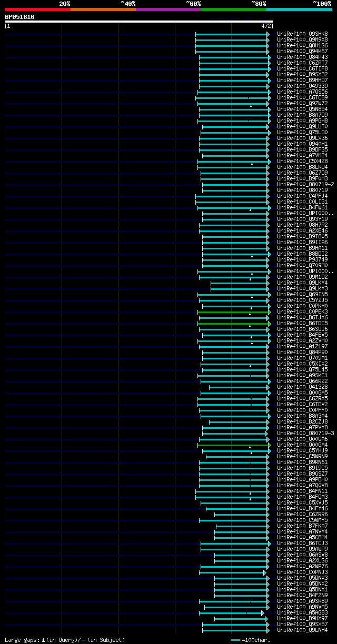The width and height of the screenshot is (337, 644).
Task: Select the UniRef100_Q93Y19 label
Action: click(302, 219)
